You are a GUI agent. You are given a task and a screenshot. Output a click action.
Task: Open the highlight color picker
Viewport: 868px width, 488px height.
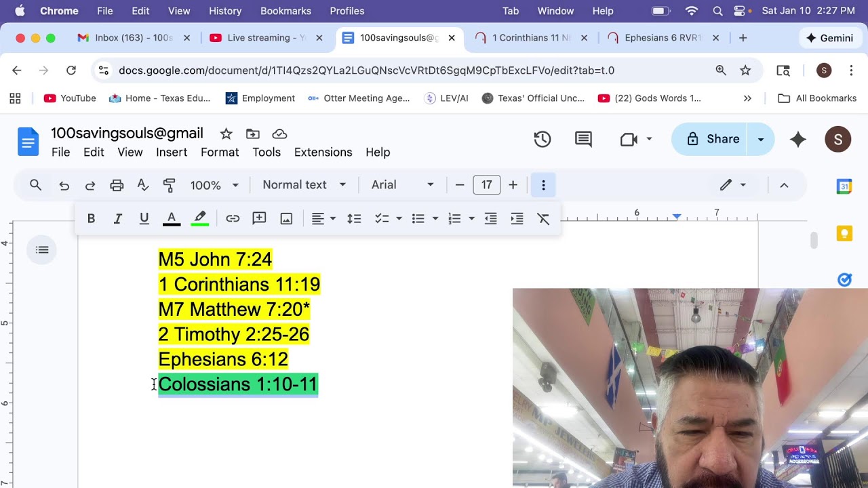[199, 218]
